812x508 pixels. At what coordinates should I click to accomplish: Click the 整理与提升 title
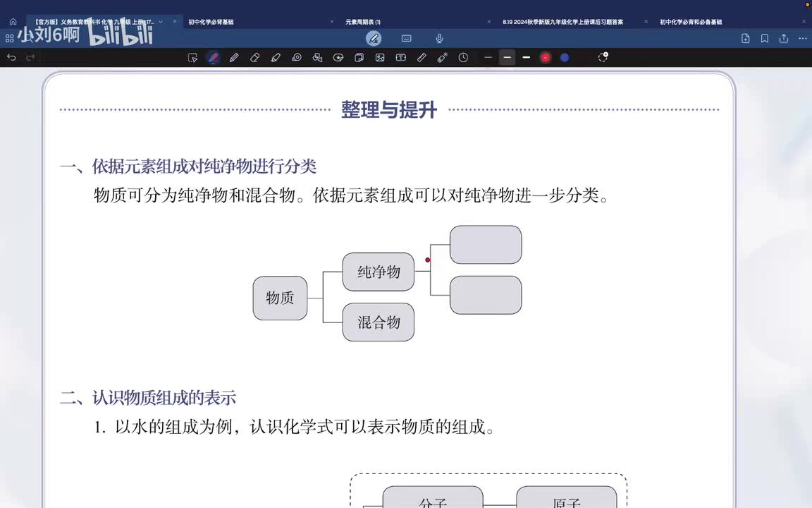(x=389, y=110)
